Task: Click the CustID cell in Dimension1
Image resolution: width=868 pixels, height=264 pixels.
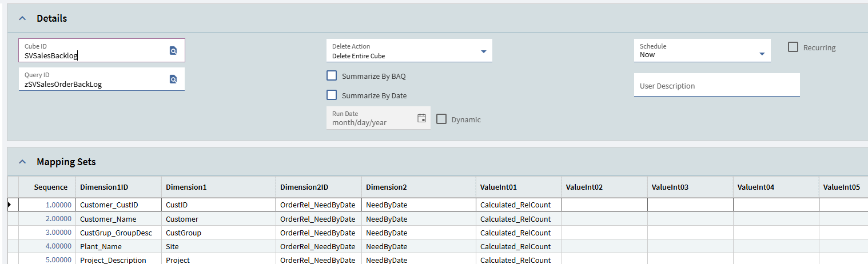Action: 218,205
